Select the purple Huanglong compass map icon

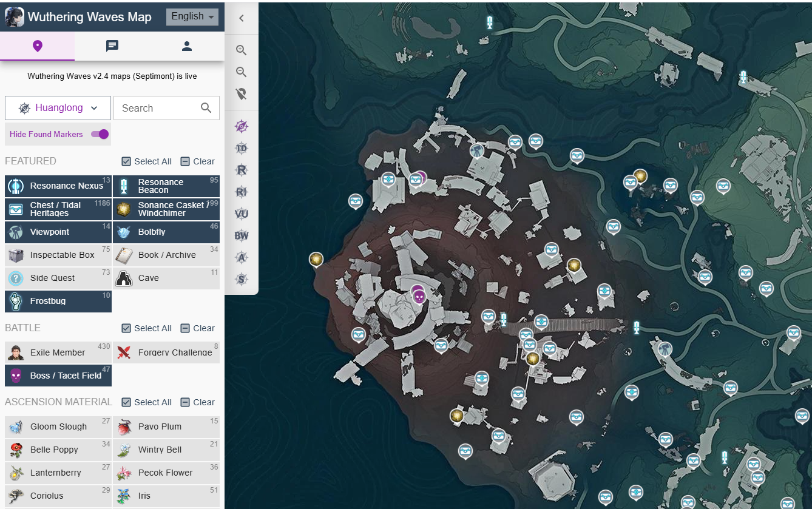242,126
